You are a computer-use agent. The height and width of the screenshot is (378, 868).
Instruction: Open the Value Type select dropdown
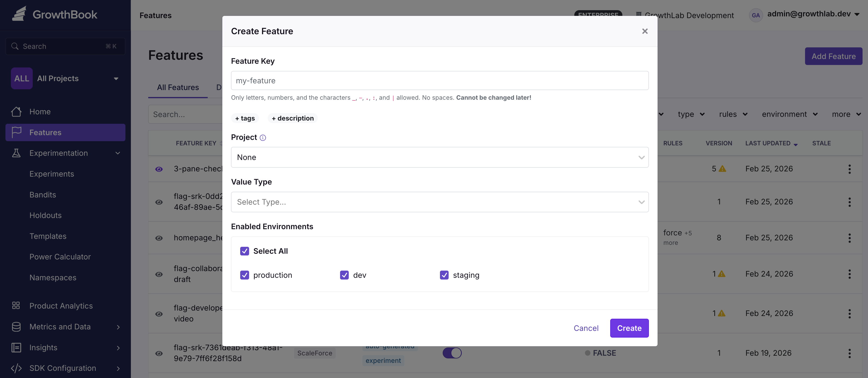pos(439,202)
